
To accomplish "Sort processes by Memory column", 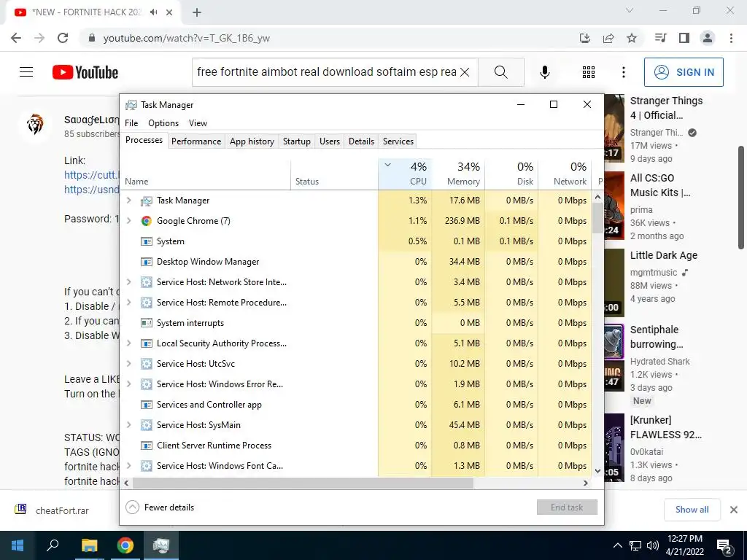I will 458,174.
